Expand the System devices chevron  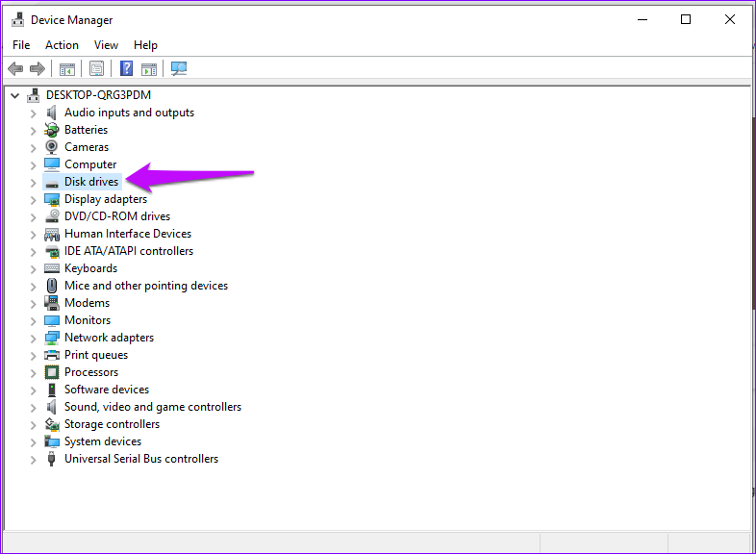(33, 442)
